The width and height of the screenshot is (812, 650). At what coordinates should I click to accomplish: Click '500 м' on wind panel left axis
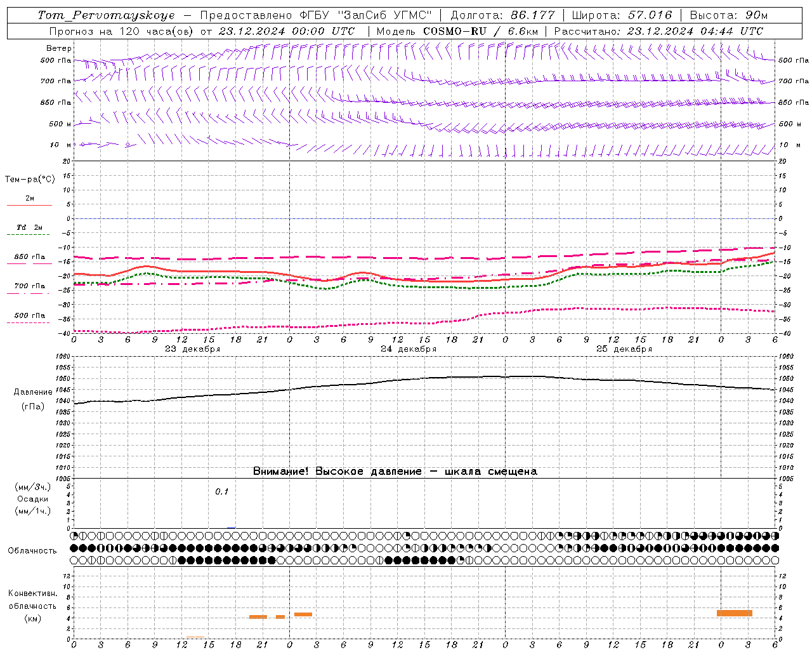pyautogui.click(x=60, y=124)
